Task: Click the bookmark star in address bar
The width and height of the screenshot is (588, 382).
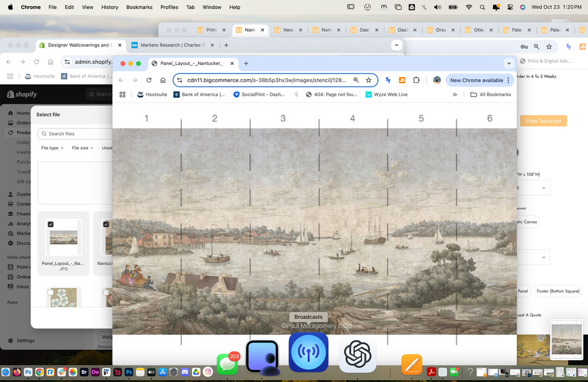Action: coord(369,80)
